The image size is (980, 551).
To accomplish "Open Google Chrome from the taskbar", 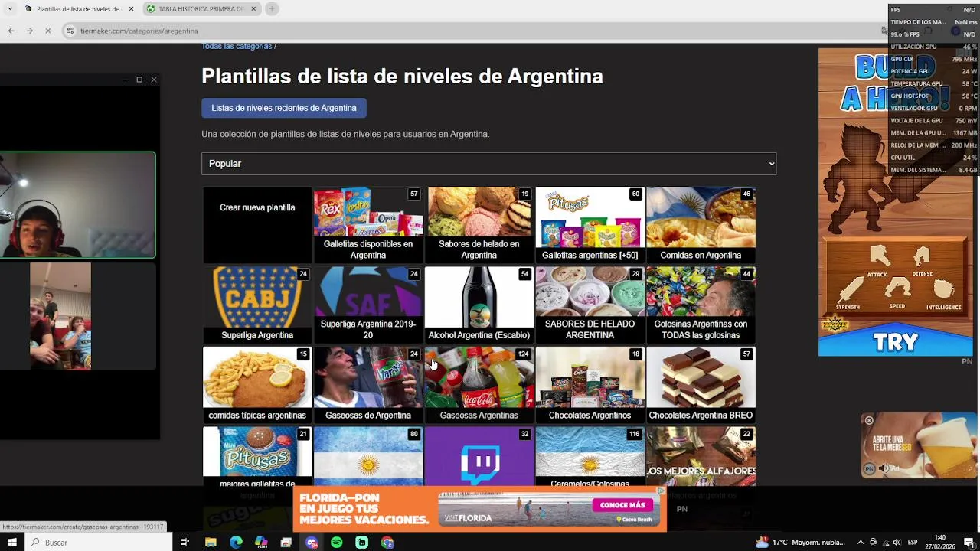I will [x=387, y=543].
